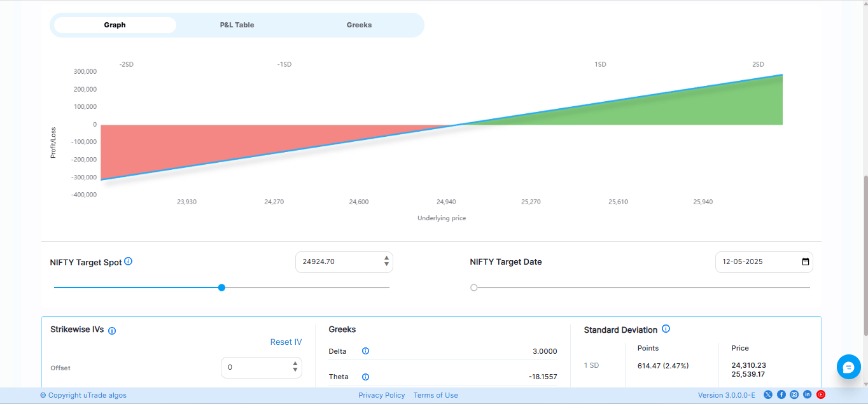Click the 23,930 x-axis label

click(186, 202)
